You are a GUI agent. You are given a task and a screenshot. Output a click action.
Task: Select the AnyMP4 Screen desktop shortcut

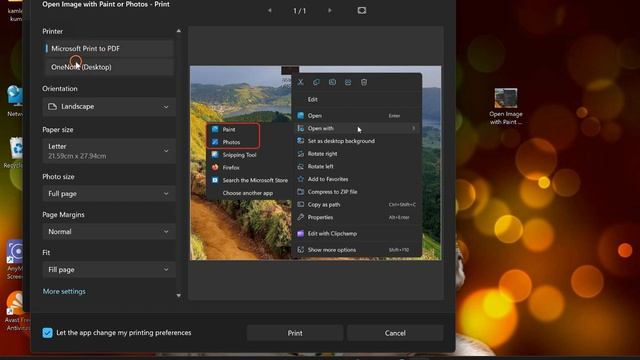coord(15,260)
